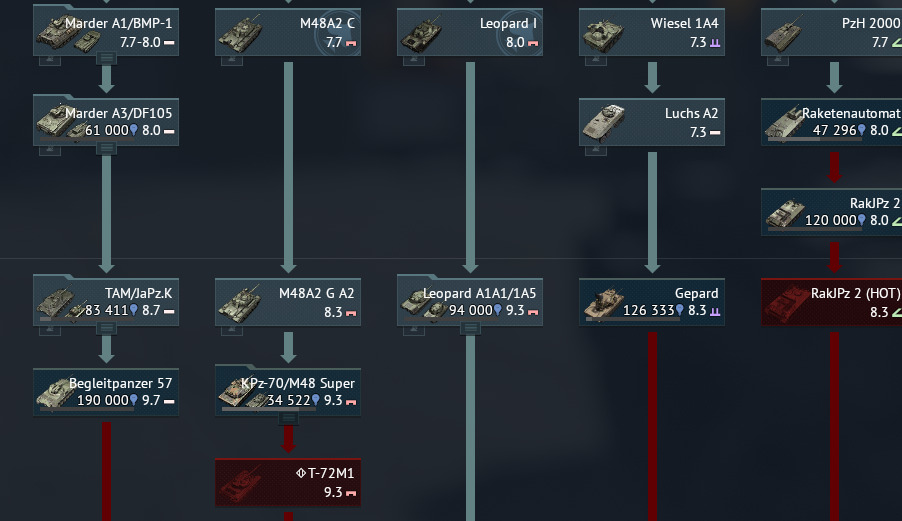The image size is (902, 521).
Task: Expand the Marder A3/DF105 group list
Action: [x=106, y=148]
